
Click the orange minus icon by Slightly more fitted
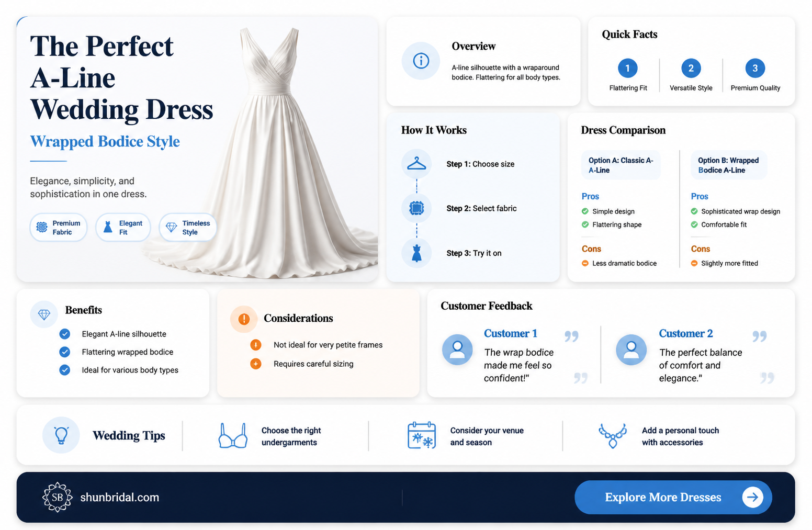[x=694, y=263]
